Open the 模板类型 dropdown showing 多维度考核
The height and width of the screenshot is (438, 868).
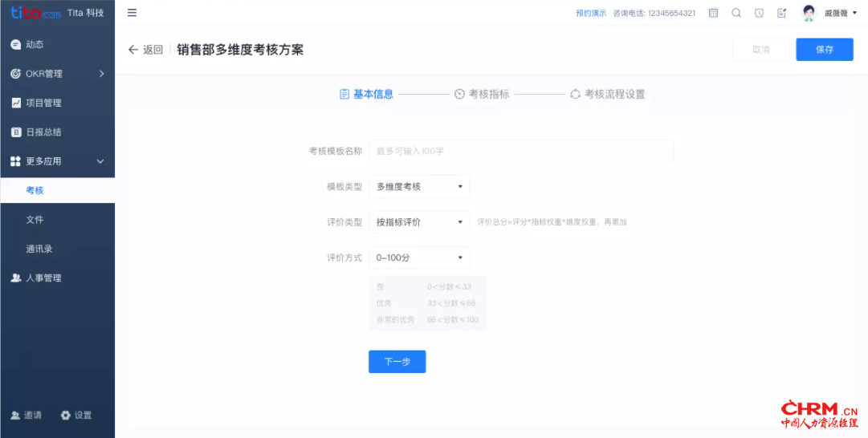pos(419,187)
